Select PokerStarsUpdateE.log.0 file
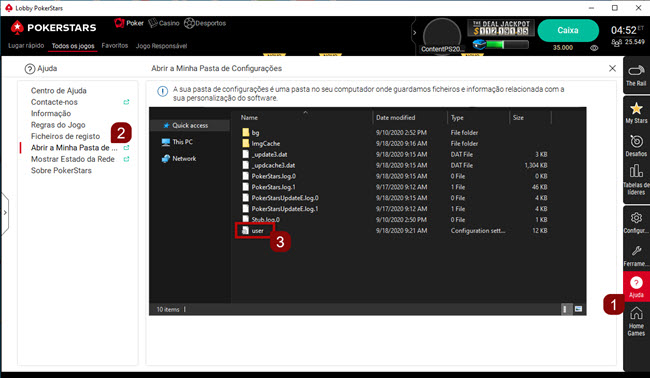 coord(280,198)
